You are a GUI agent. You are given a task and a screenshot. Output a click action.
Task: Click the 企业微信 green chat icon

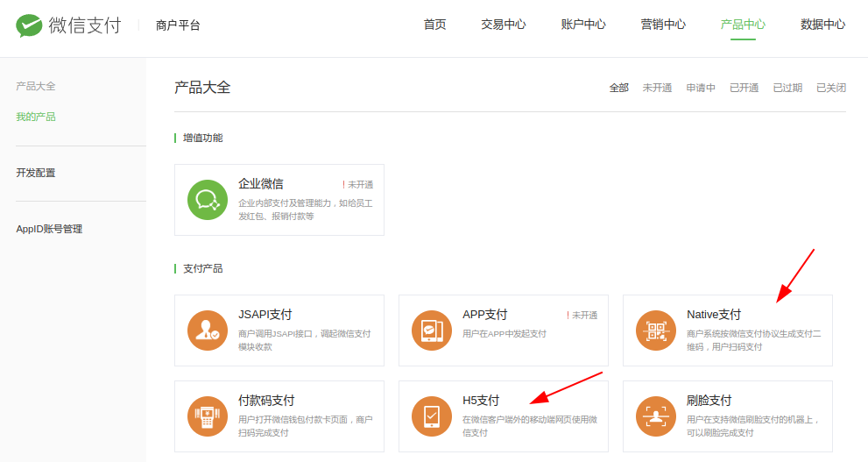pos(208,200)
